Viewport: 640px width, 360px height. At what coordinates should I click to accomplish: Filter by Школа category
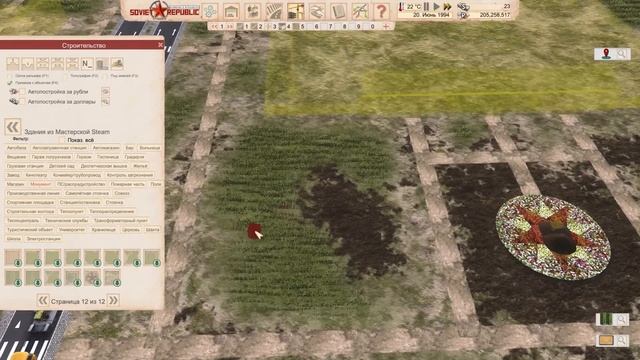tap(13, 239)
